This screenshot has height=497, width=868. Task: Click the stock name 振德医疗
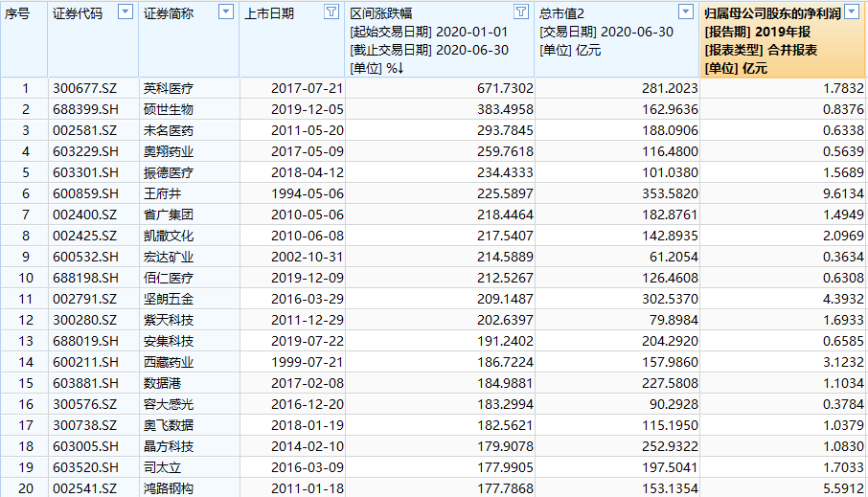169,172
